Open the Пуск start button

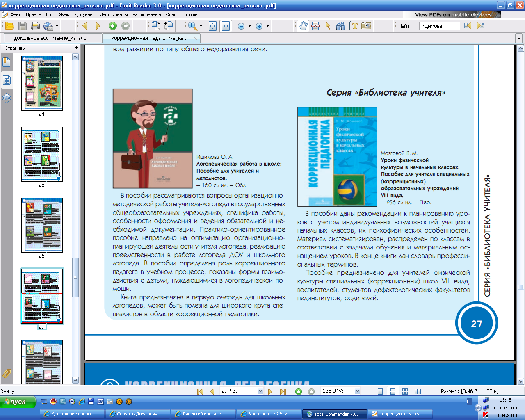[18, 402]
